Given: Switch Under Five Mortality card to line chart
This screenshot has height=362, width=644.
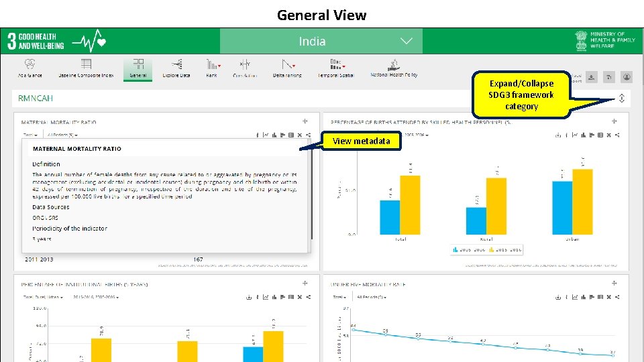Looking at the screenshot, I should 575,297.
